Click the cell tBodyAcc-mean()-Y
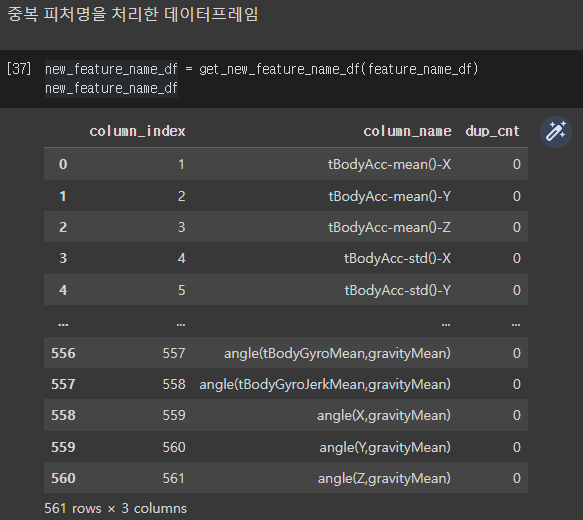 [390, 196]
